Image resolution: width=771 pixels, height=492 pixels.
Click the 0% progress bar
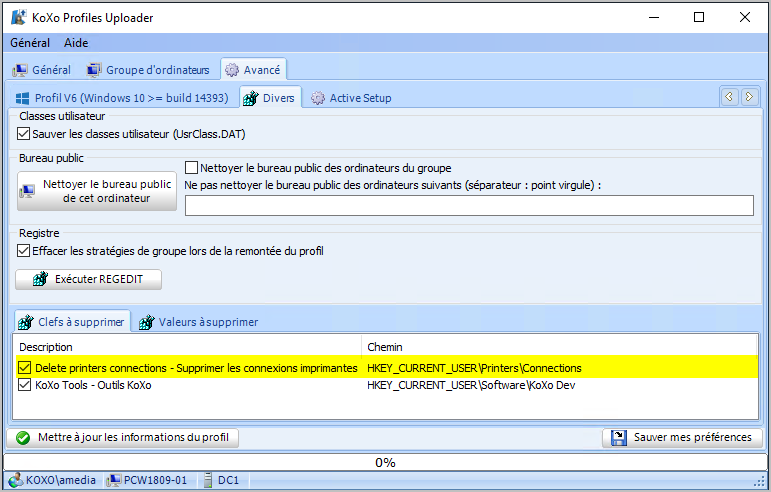(x=385, y=462)
